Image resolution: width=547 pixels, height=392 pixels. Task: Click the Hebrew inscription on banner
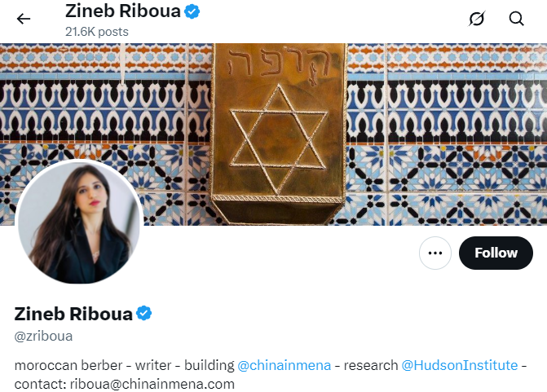tap(278, 63)
